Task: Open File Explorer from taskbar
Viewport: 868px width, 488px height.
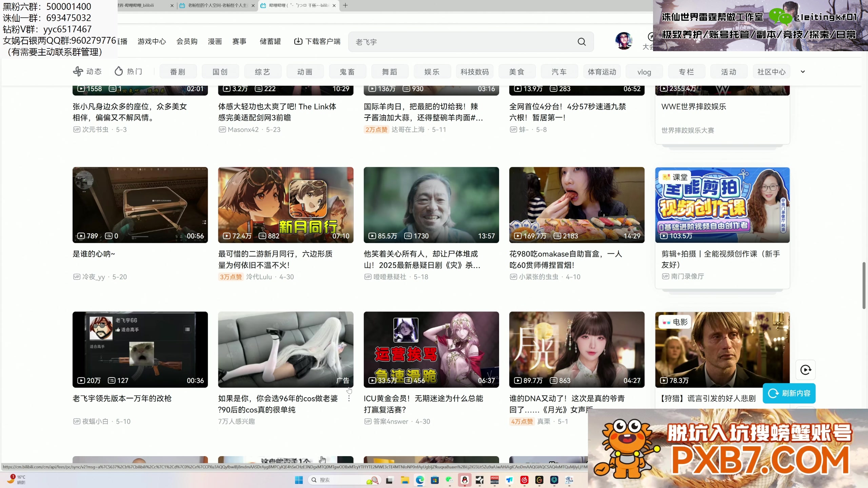Action: pos(405,480)
